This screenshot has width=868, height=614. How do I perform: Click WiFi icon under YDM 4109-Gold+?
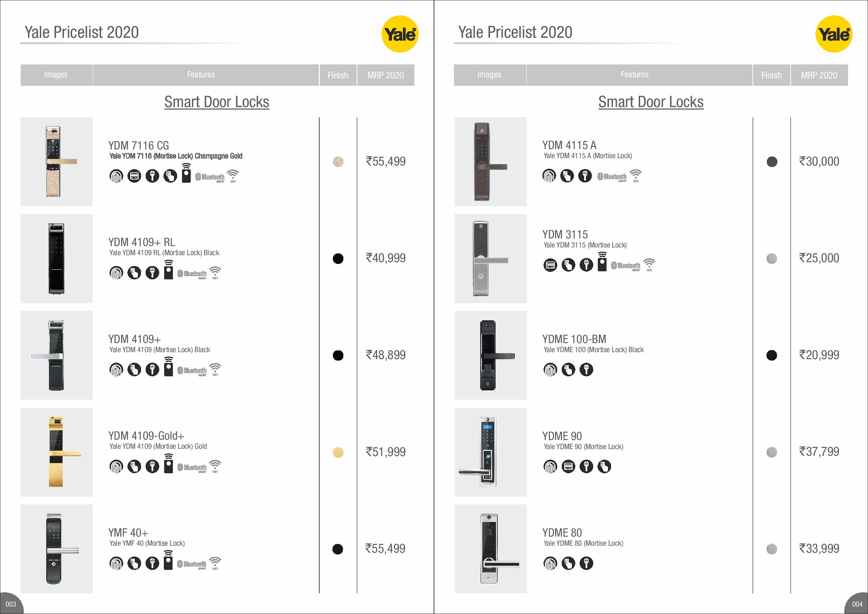[215, 466]
